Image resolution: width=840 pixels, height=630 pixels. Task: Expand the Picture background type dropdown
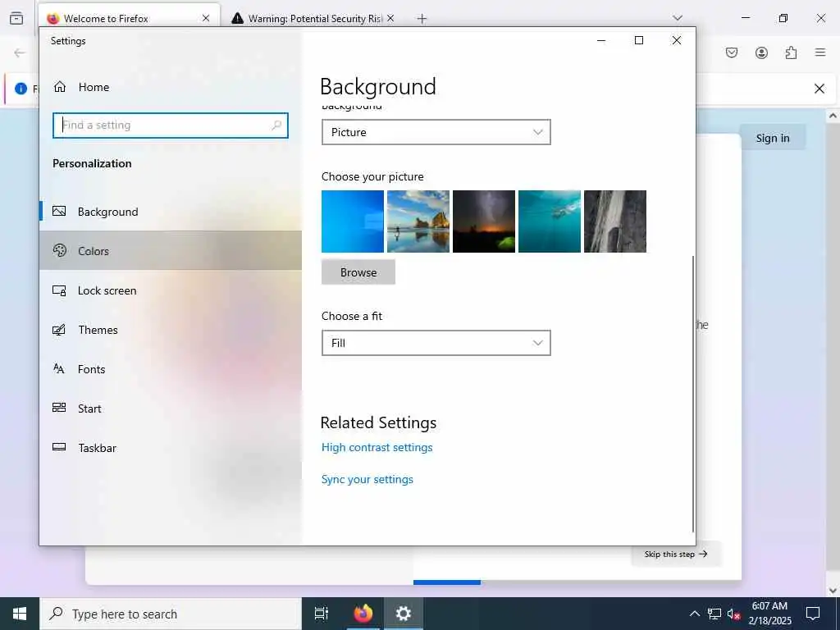436,132
